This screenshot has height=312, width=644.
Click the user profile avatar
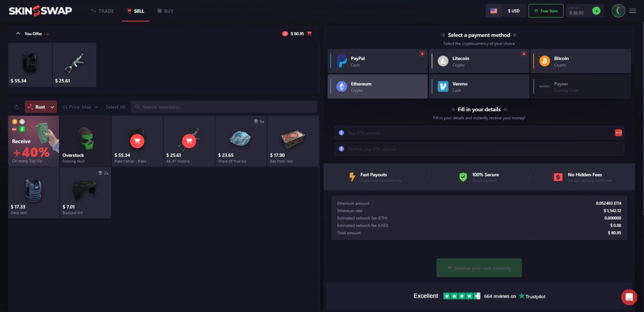[x=618, y=11]
